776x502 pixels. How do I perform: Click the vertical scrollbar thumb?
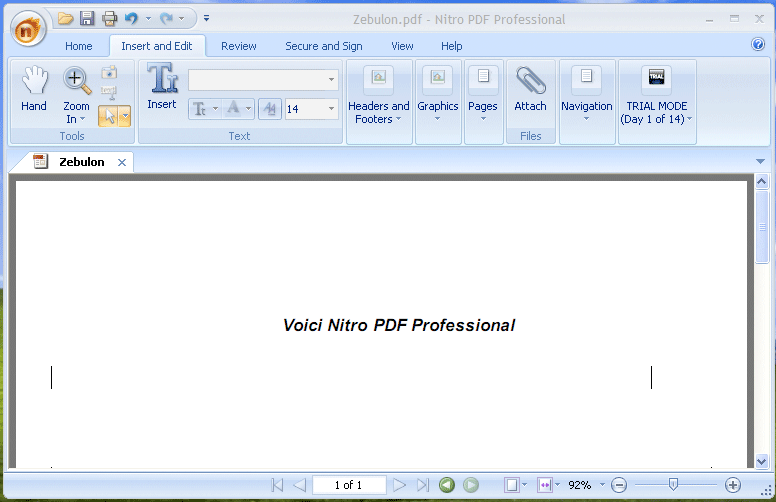(762, 227)
